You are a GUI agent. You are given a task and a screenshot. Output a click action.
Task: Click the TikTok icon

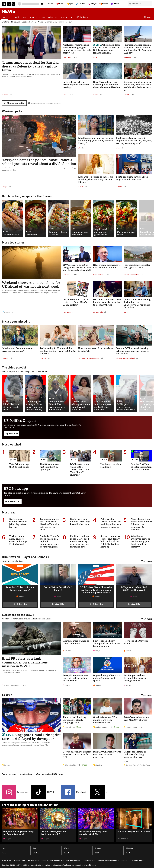tap(38, 792)
